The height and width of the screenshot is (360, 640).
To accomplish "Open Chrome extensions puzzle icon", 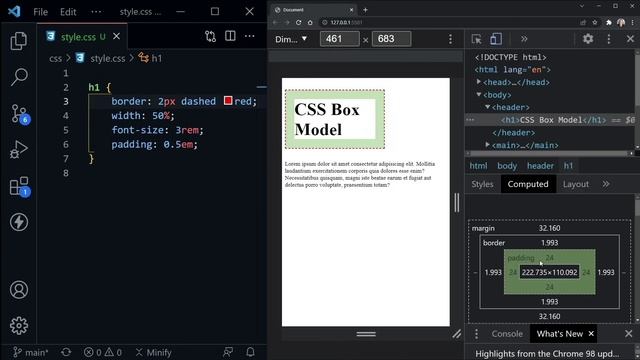I will pos(609,22).
